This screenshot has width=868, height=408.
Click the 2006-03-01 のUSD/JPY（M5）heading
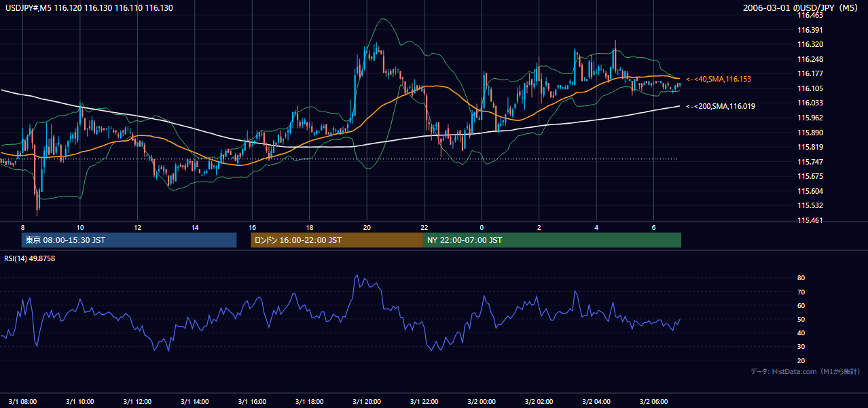click(x=801, y=8)
